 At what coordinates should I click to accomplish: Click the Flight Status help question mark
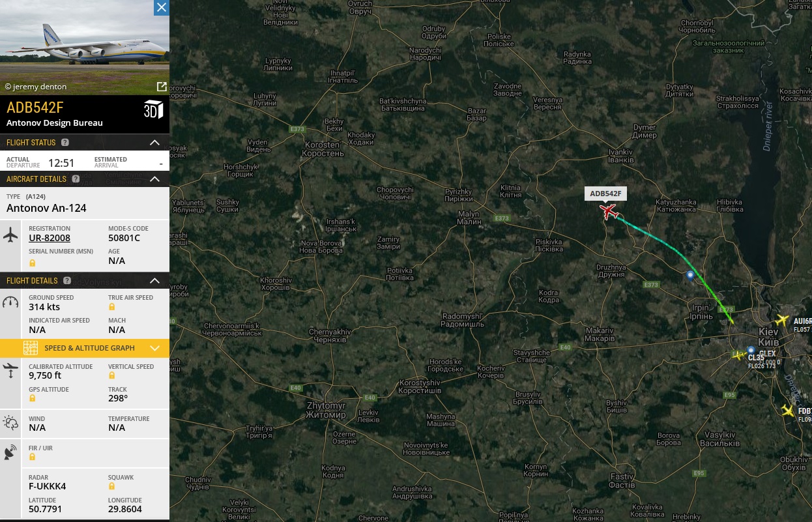[65, 143]
